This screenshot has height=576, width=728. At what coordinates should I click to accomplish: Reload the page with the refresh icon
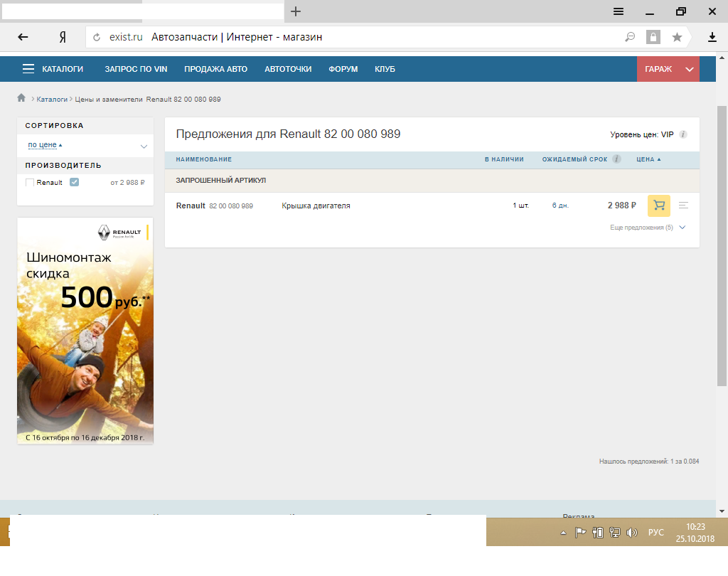tap(97, 37)
